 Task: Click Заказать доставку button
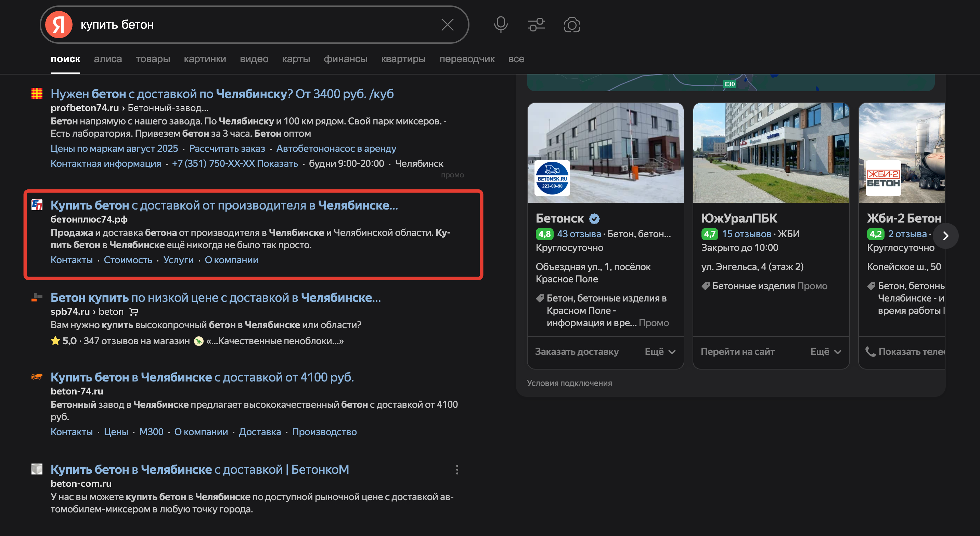(x=577, y=352)
